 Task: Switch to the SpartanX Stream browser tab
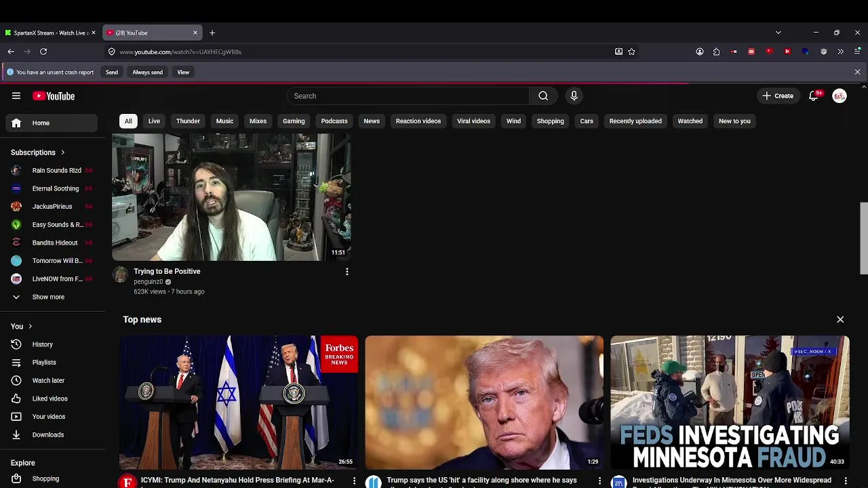[50, 33]
